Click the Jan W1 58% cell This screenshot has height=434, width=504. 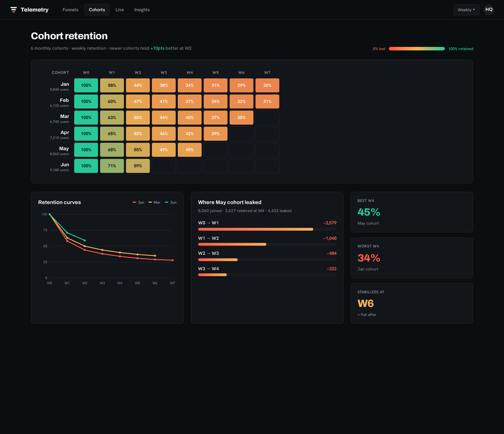point(112,85)
